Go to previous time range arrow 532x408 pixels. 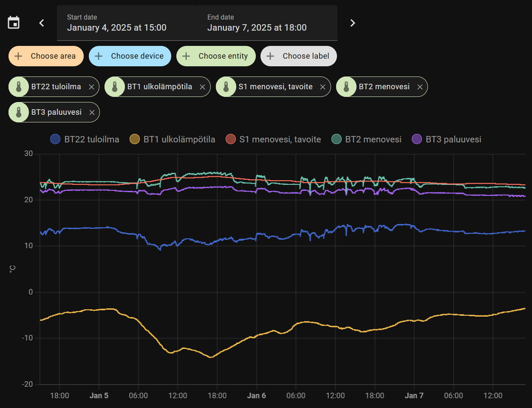(42, 23)
